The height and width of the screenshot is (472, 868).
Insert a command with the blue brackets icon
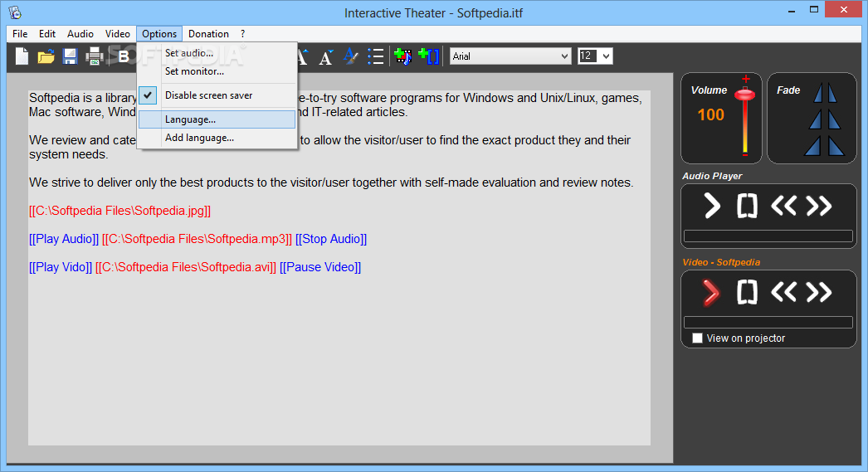[x=429, y=56]
